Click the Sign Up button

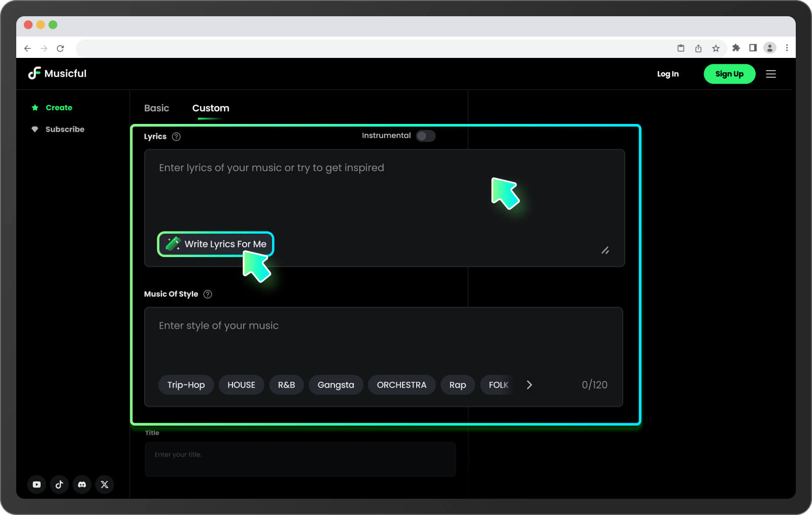[x=729, y=74]
